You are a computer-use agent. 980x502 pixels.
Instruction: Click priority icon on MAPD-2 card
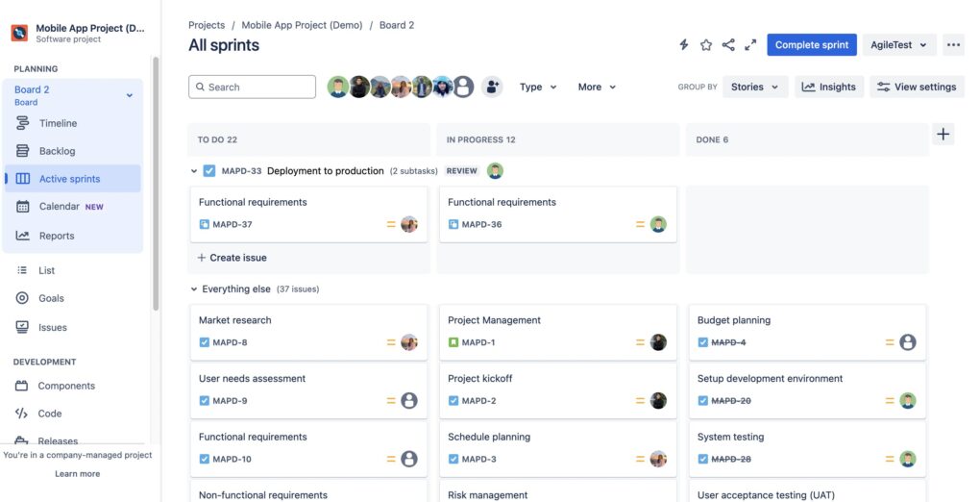[x=640, y=401]
